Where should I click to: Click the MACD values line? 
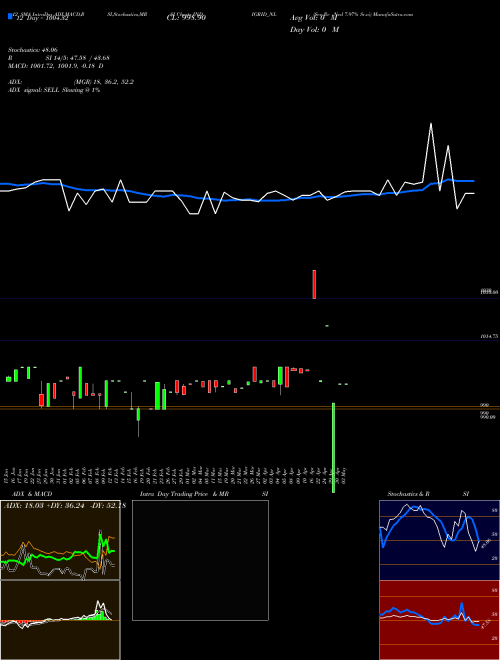point(56,66)
